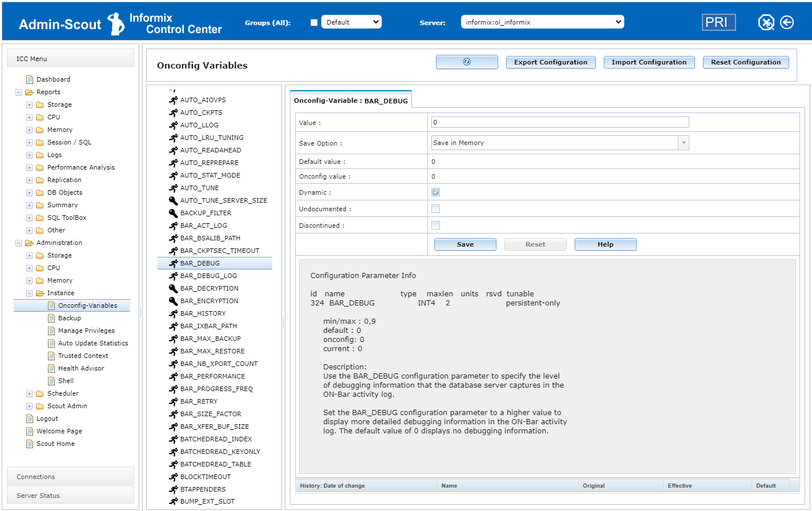Screen dimensions: 812x511
Task: Click the disconnect icon in header
Action: (x=766, y=22)
